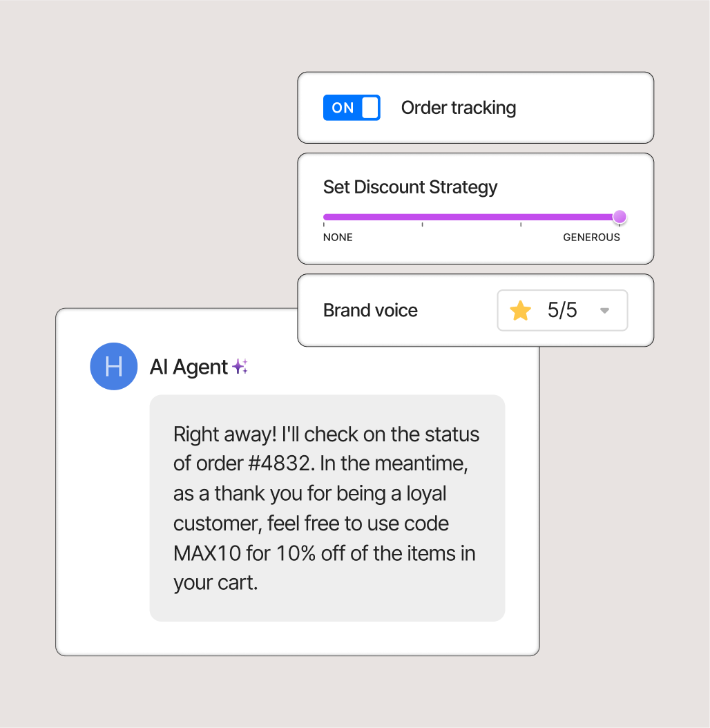710x728 pixels.
Task: Click the third tick mark on the discount slider
Action: [x=521, y=223]
